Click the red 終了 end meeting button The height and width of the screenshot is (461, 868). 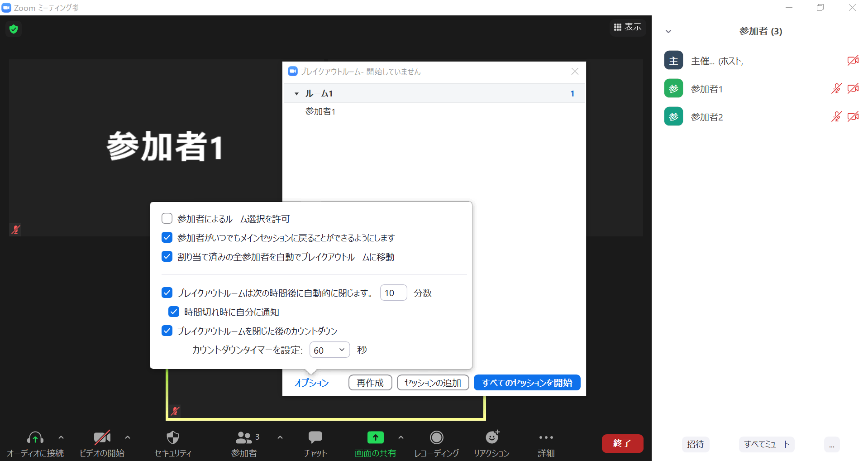(x=622, y=443)
